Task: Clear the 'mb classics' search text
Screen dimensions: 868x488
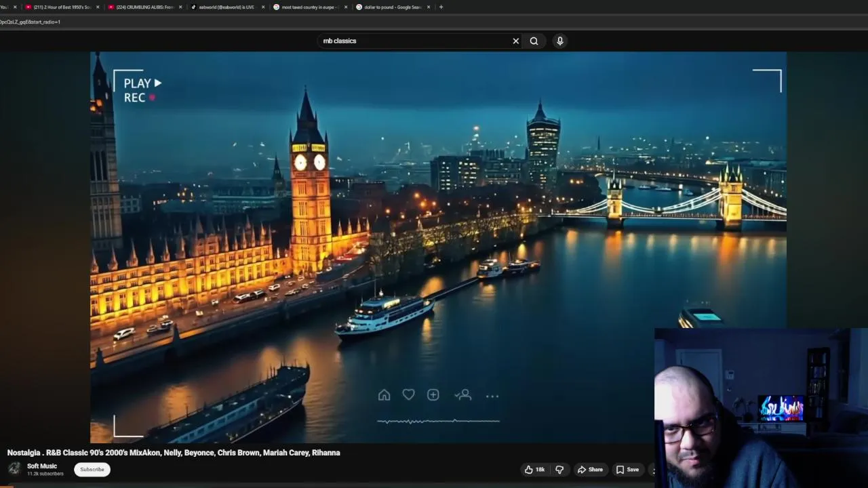Action: [516, 41]
